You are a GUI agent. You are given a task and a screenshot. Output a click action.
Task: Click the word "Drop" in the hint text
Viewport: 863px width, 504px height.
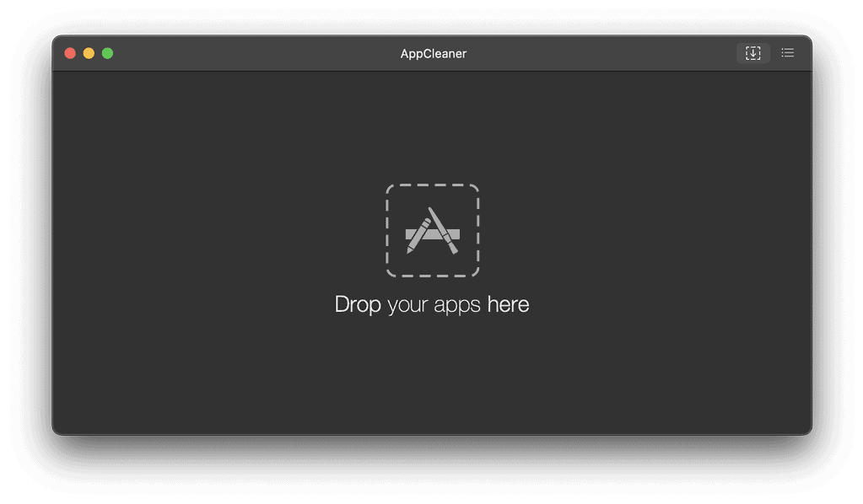(x=358, y=304)
